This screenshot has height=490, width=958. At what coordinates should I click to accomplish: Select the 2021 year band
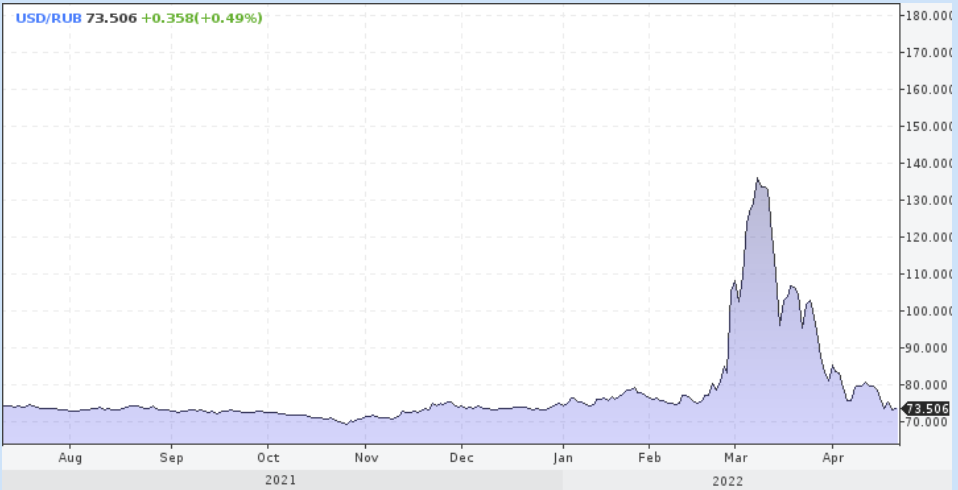(280, 480)
